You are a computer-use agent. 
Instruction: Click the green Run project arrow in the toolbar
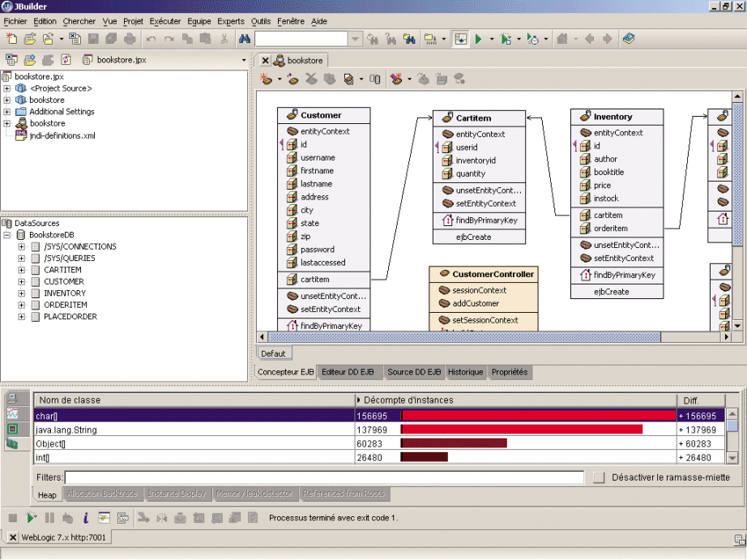coord(479,39)
